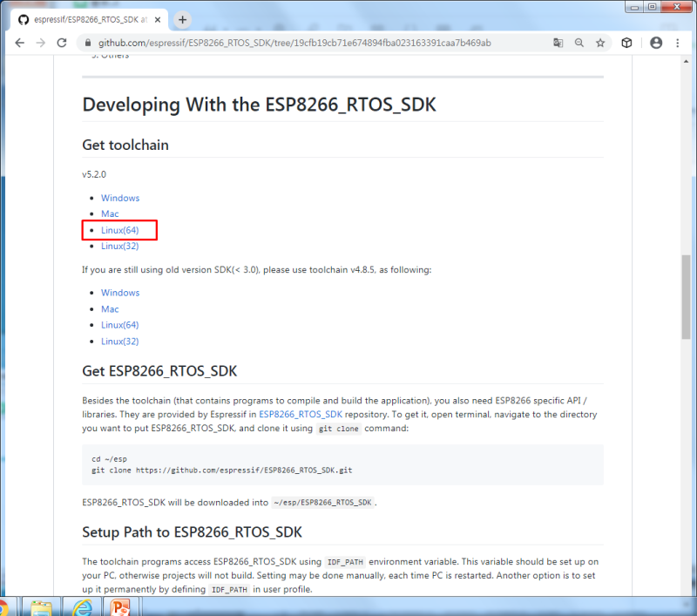Click the padlock site info icon
Screen dimensions: 697x616
(88, 43)
